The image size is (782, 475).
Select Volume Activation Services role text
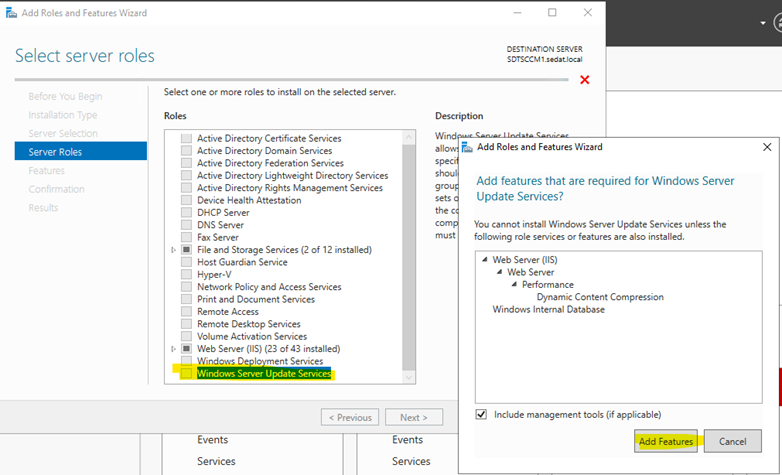point(252,336)
